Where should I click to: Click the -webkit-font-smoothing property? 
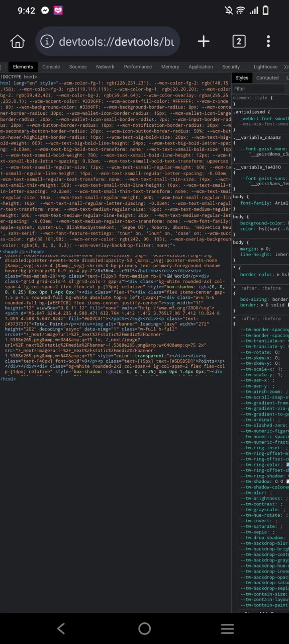(x=264, y=118)
